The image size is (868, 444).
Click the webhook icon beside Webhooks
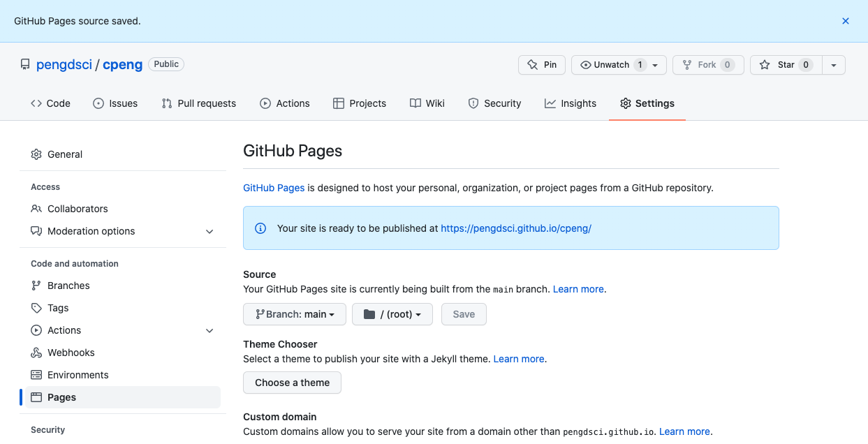click(x=36, y=353)
